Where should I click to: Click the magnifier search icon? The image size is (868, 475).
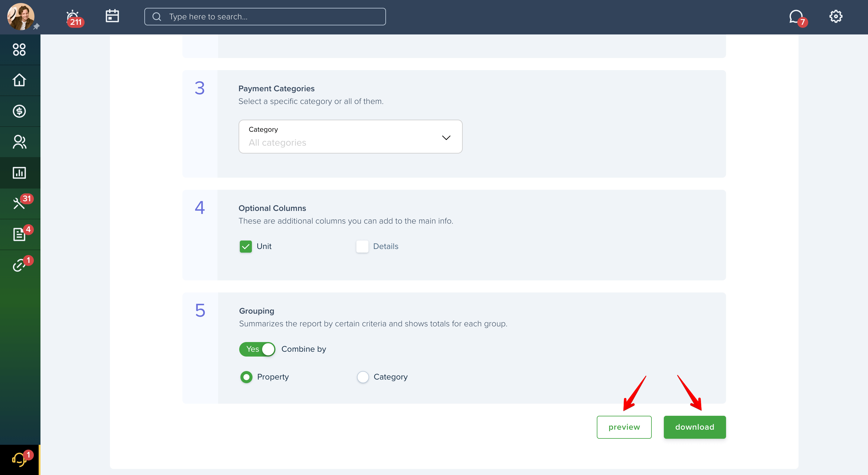[157, 17]
